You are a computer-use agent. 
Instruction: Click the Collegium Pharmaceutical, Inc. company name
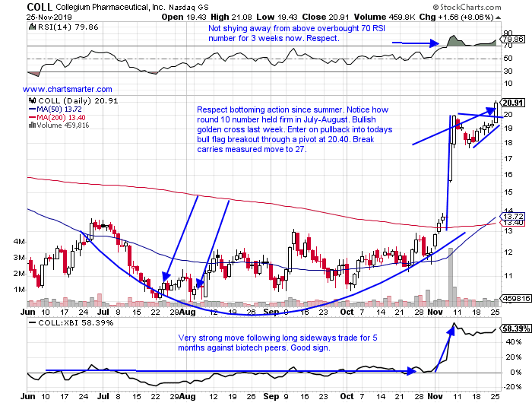111,7
